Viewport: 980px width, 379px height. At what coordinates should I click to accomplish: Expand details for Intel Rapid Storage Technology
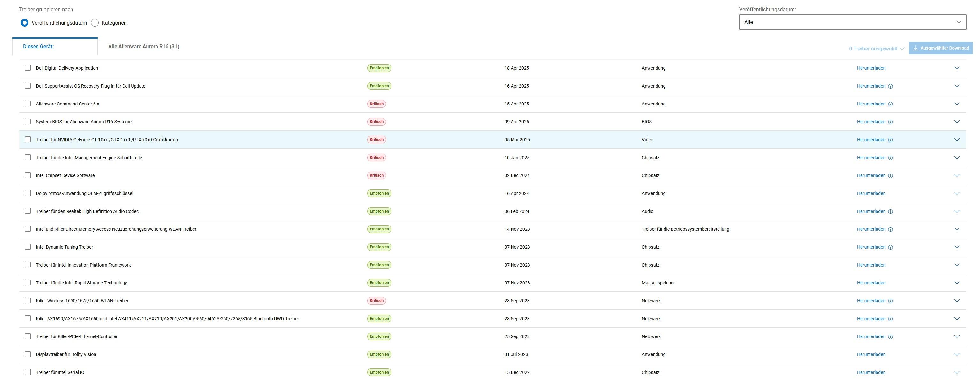tap(957, 283)
